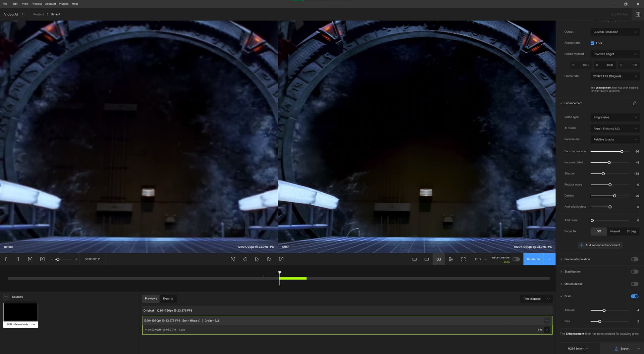Viewport: 644px width, 354px height.
Task: Set the trim in-point bracket
Action: tap(6, 259)
